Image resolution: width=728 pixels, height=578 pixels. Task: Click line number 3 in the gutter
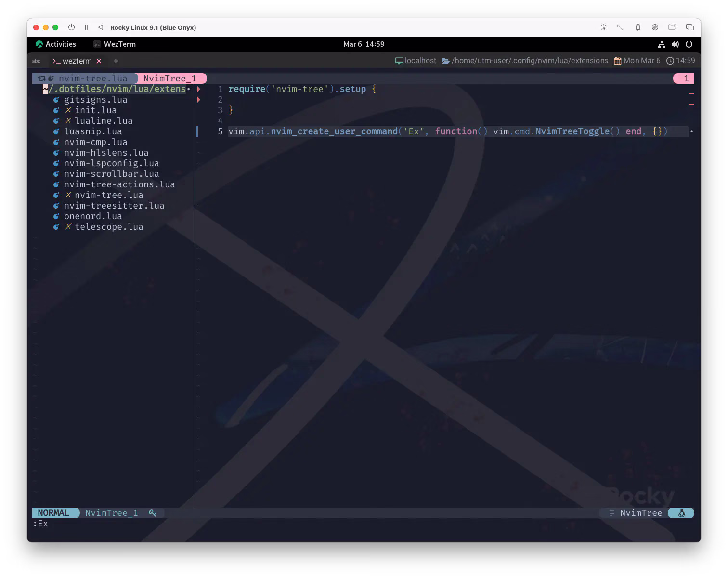[x=220, y=110]
